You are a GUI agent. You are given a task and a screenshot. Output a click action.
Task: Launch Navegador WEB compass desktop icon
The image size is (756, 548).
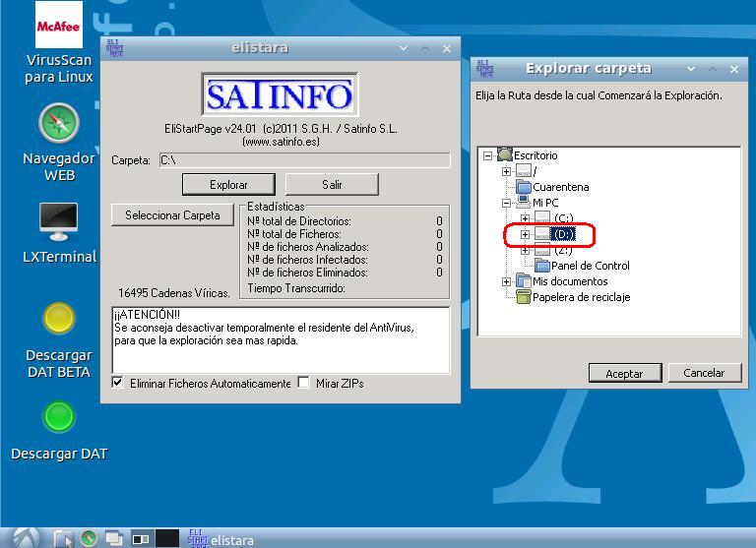[59, 123]
